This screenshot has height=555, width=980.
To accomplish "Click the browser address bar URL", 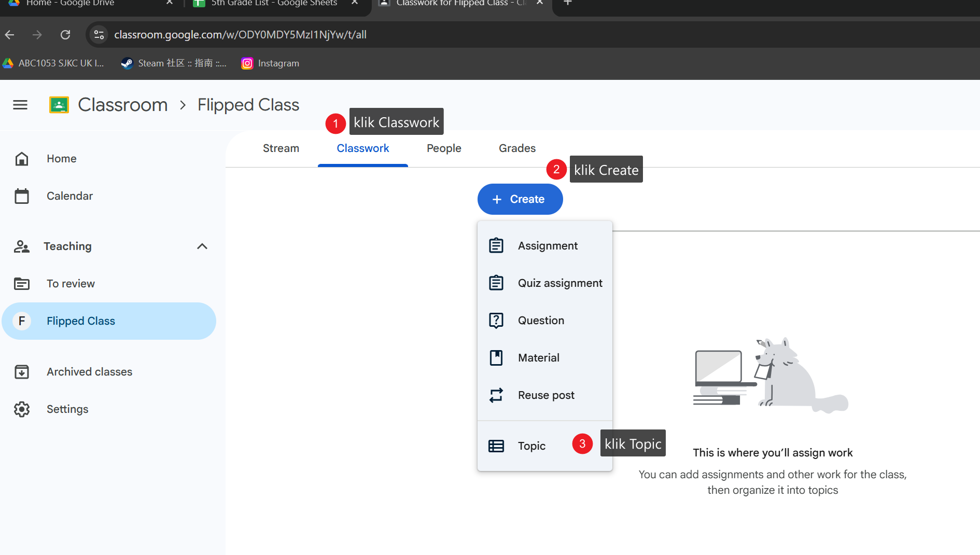I will point(240,35).
